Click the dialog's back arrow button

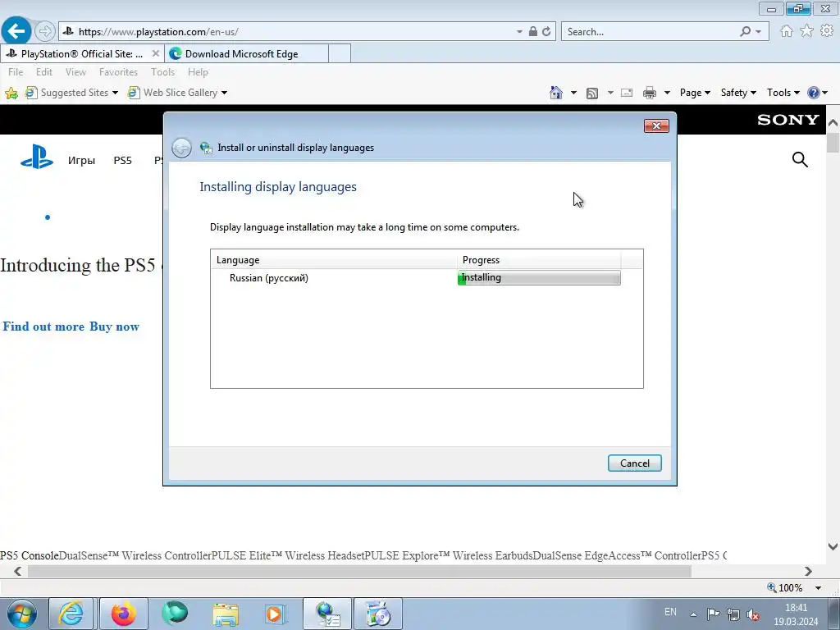tap(181, 148)
